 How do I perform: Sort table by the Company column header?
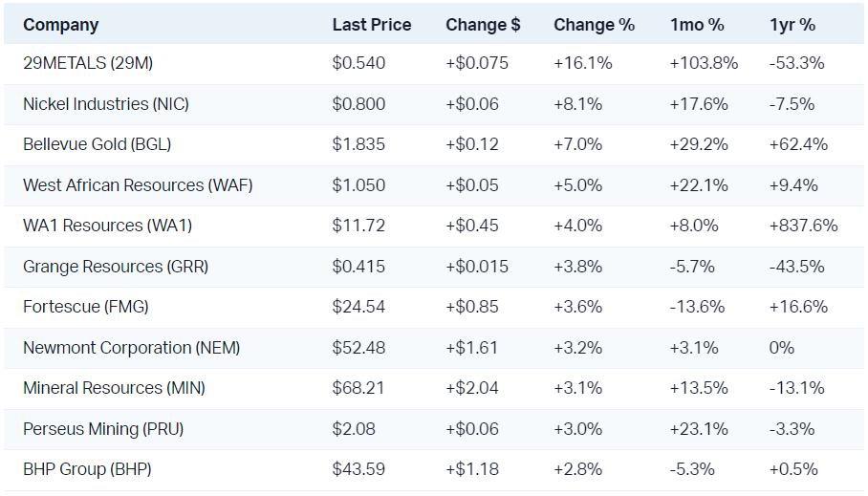pyautogui.click(x=60, y=25)
